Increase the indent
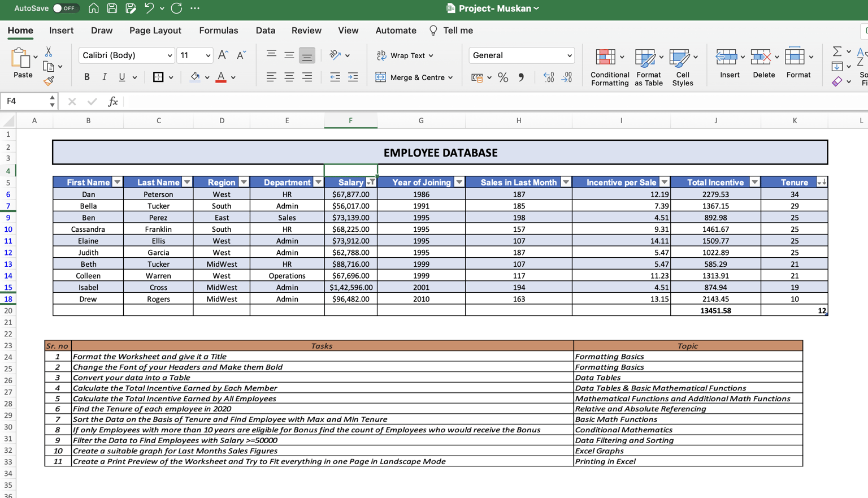Screen dimensions: 868x498 click(x=353, y=77)
